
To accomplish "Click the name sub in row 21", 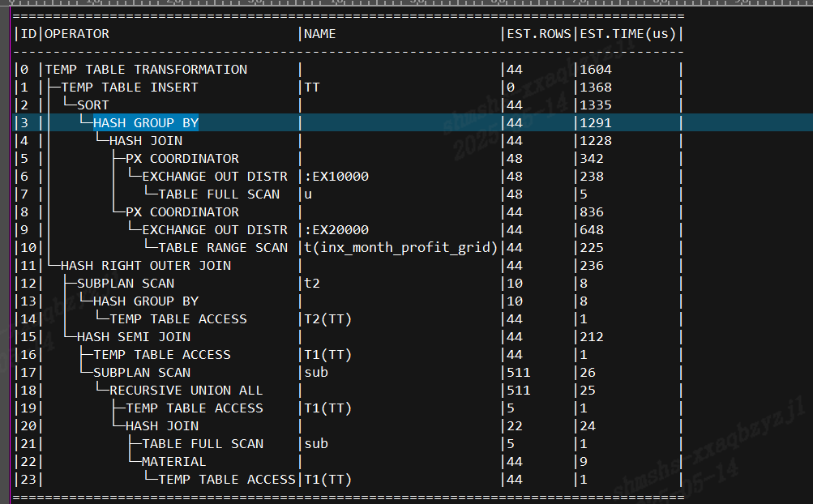I will tap(316, 444).
